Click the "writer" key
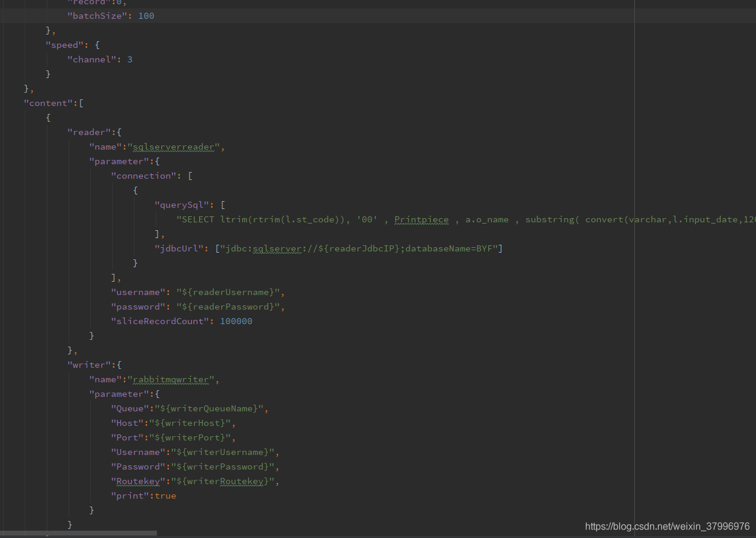Viewport: 756px width, 538px height. 89,365
